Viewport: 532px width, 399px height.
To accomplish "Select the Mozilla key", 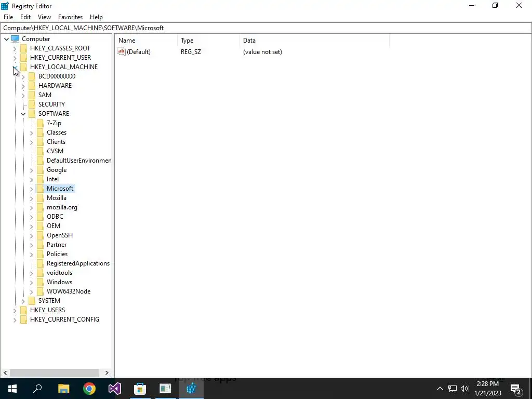I will point(56,198).
